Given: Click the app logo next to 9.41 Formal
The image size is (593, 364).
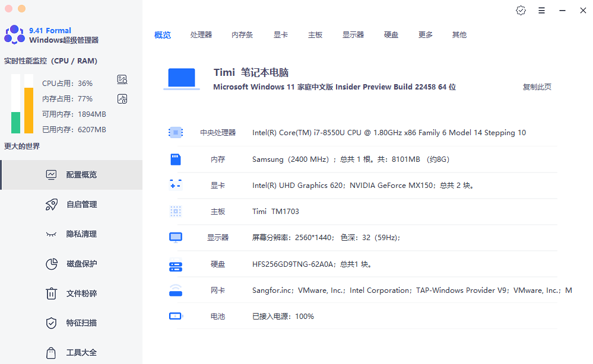Looking at the screenshot, I should point(14,35).
